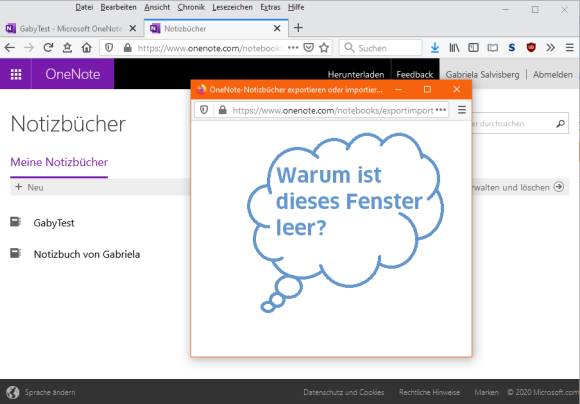
Task: Click the Suchen search field
Action: tap(381, 48)
